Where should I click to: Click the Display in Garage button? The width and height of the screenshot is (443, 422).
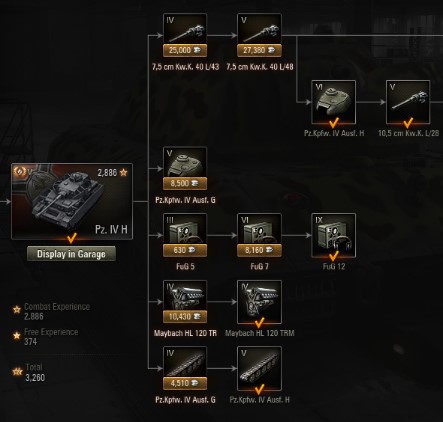(x=71, y=254)
